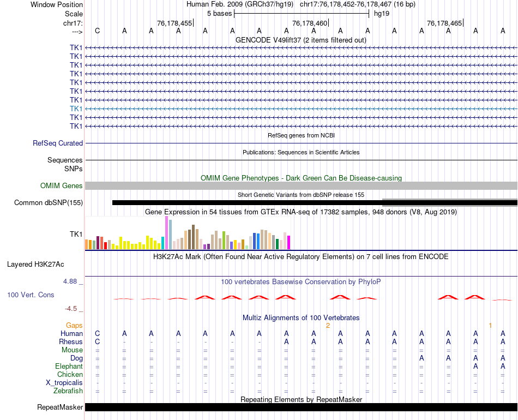Click the OMIM Gene Phenotypes title
The height and width of the screenshot is (420, 518).
coord(301,178)
